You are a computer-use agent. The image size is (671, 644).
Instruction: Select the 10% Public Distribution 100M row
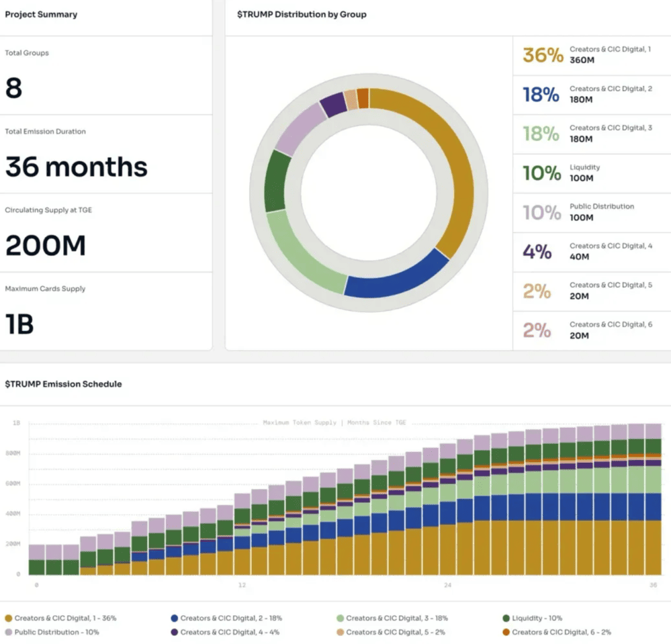point(591,212)
